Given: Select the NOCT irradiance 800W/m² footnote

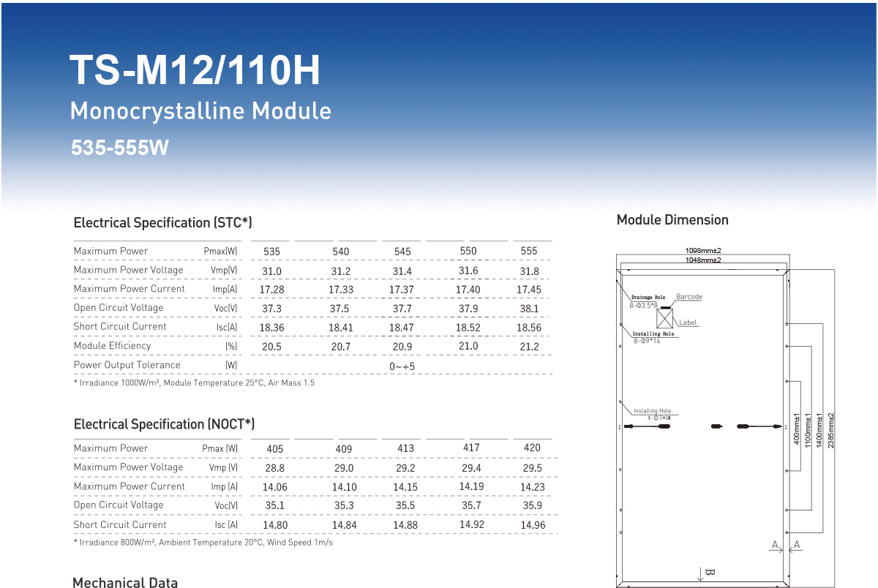Looking at the screenshot, I should tap(203, 543).
